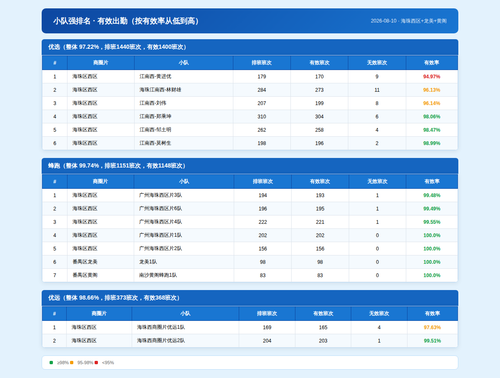This screenshot has width=500, height=378.
Task: Select the section header showing 整体 99.74%
Action: click(x=250, y=166)
